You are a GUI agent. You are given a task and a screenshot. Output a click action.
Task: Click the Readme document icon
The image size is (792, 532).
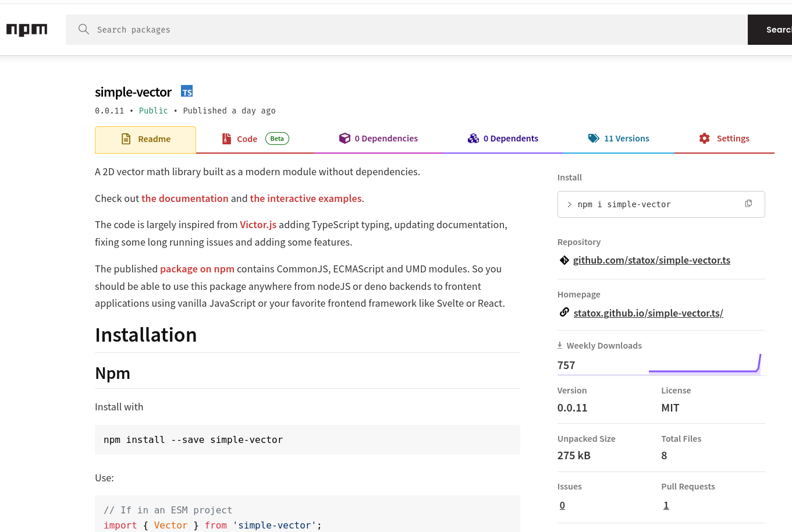(126, 139)
